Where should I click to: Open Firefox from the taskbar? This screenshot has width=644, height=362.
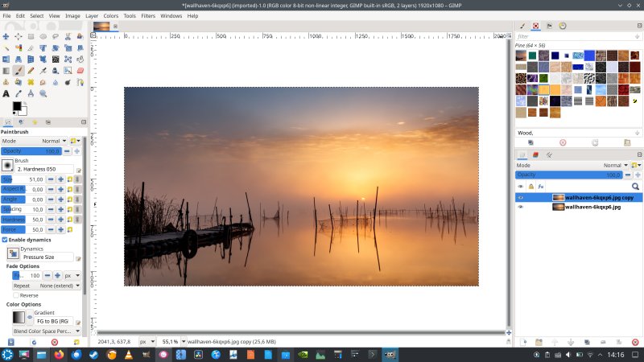(59, 355)
